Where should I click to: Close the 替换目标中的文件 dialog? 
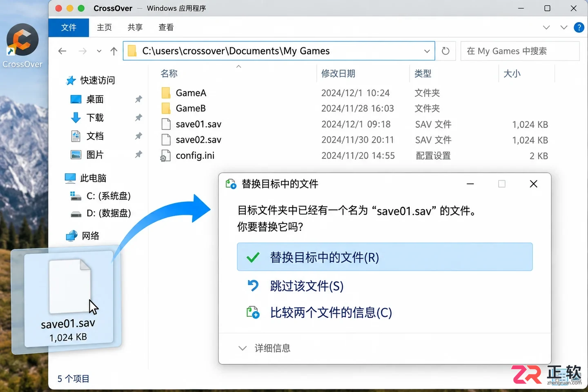533,184
